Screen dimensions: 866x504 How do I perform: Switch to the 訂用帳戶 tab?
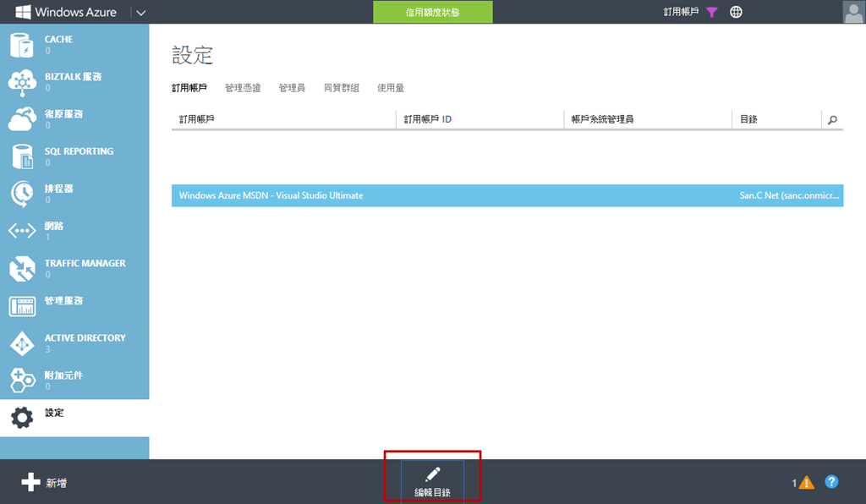pyautogui.click(x=189, y=88)
